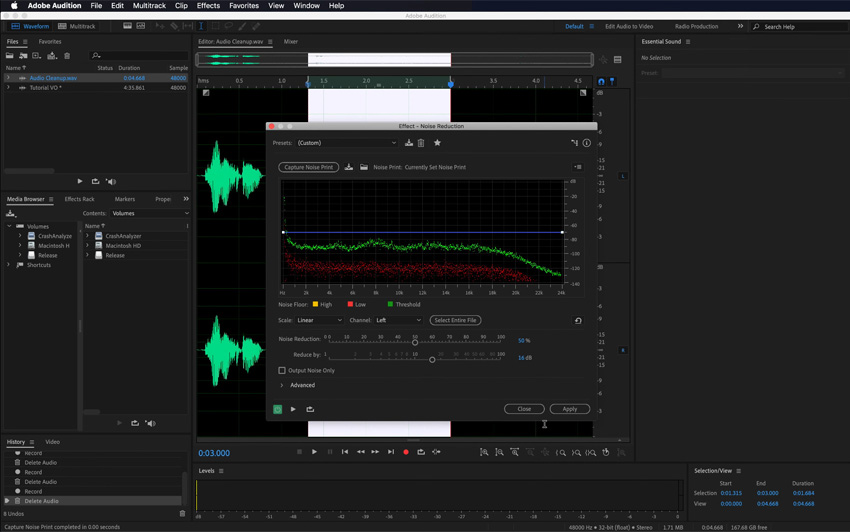Zoom to selection icon
This screenshot has width=850, height=532.
(591, 452)
